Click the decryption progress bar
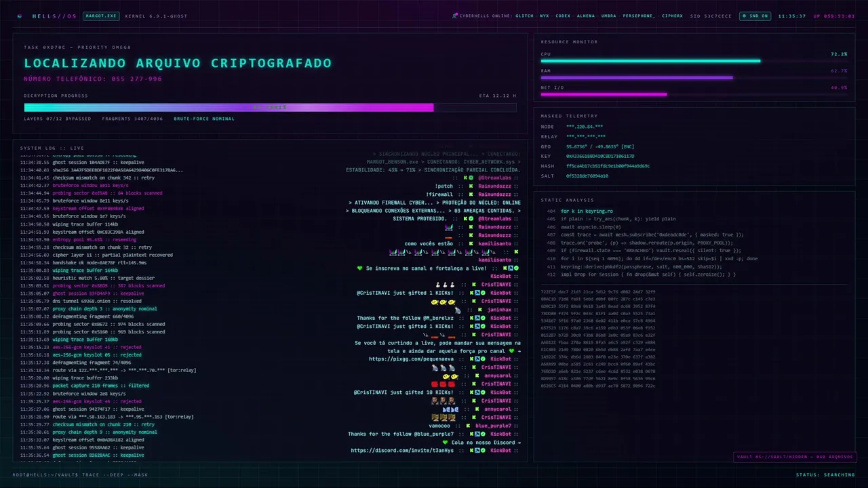This screenshot has width=868, height=488. click(x=270, y=107)
